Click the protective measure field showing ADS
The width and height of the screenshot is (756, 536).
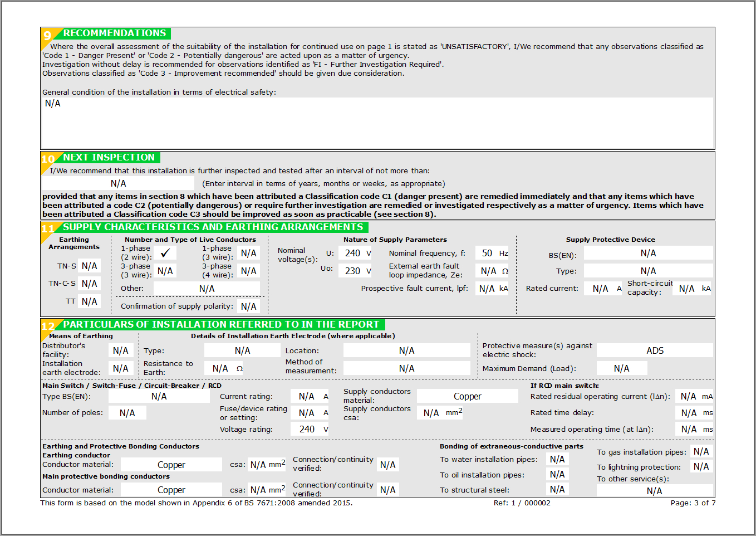point(655,350)
